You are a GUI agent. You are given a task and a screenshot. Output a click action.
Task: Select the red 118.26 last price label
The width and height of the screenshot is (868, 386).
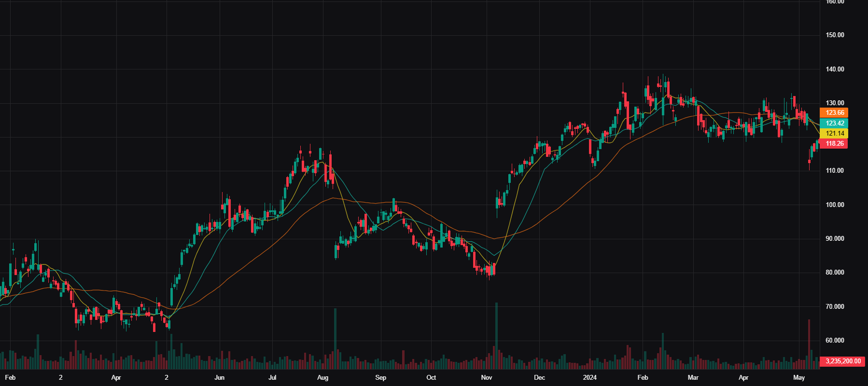[x=834, y=144]
